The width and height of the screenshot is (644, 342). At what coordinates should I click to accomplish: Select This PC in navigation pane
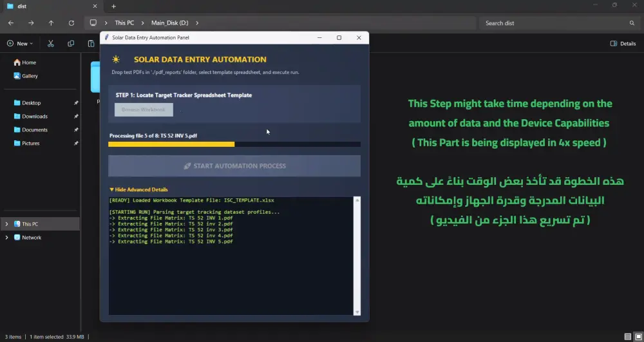pos(40,224)
